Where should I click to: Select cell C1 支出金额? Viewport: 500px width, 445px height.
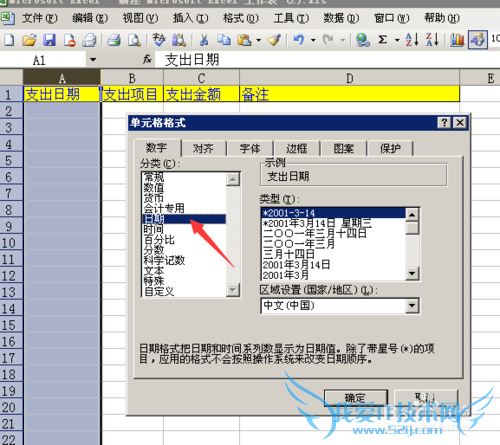(x=202, y=94)
